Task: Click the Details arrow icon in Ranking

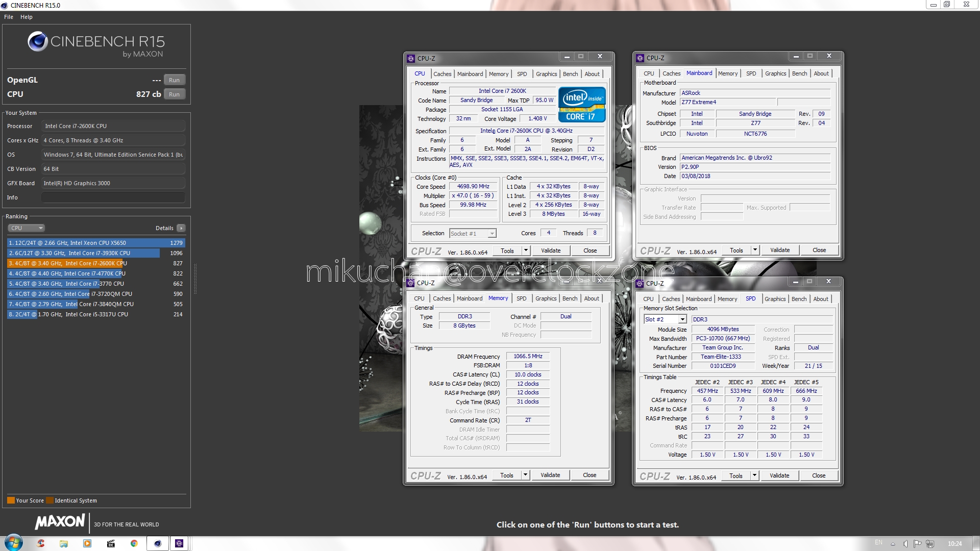Action: click(181, 228)
